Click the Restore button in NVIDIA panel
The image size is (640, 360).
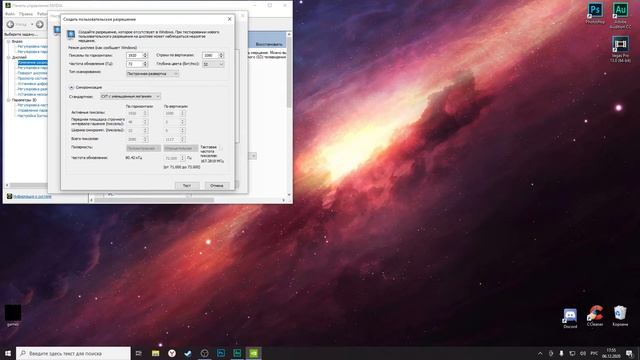coord(269,44)
